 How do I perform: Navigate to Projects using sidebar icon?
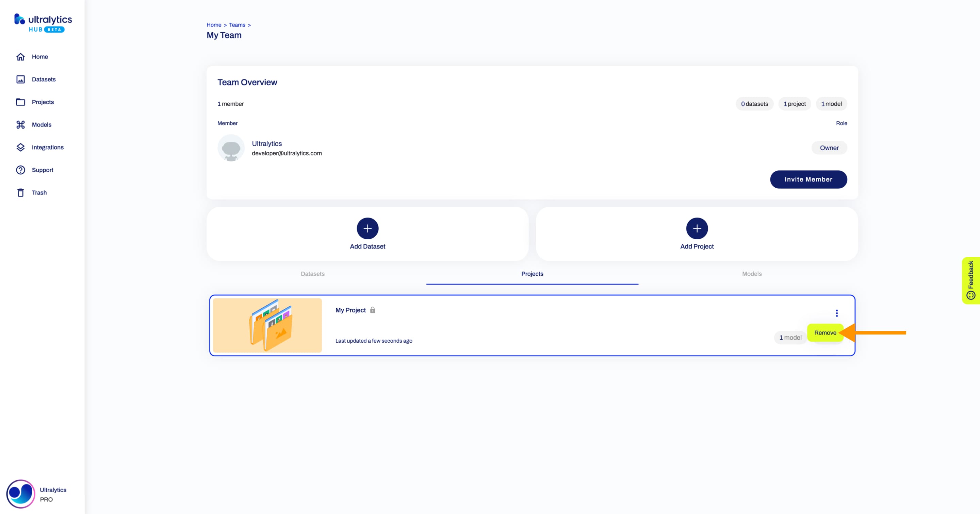(21, 102)
